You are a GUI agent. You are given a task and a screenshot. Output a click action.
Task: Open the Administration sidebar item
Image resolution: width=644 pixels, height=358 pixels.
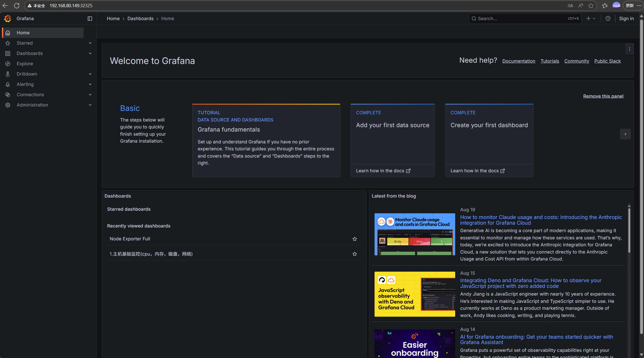click(x=32, y=105)
